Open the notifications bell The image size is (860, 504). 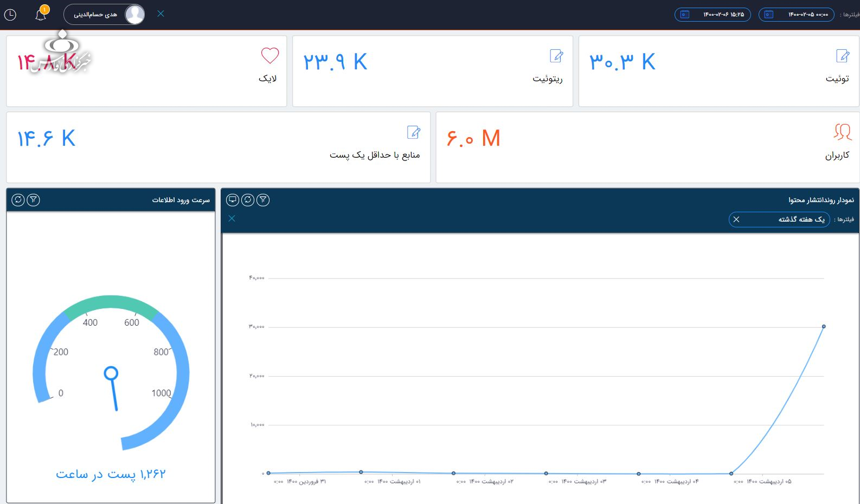41,15
